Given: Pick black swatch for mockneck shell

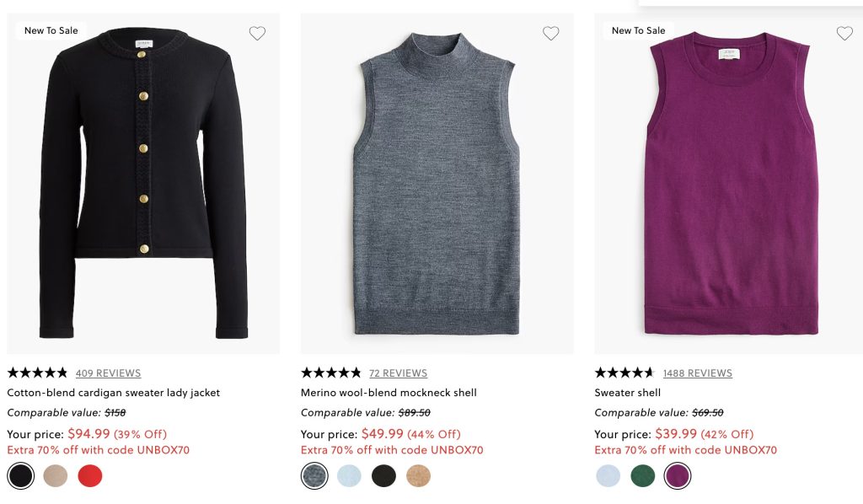Looking at the screenshot, I should click(x=383, y=476).
